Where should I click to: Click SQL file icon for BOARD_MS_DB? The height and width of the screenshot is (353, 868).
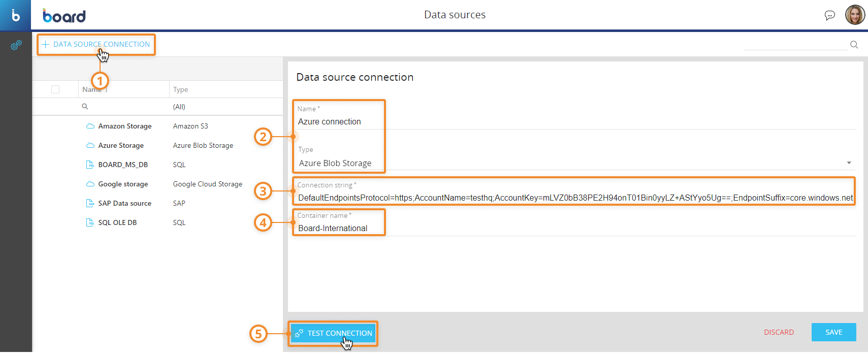90,165
